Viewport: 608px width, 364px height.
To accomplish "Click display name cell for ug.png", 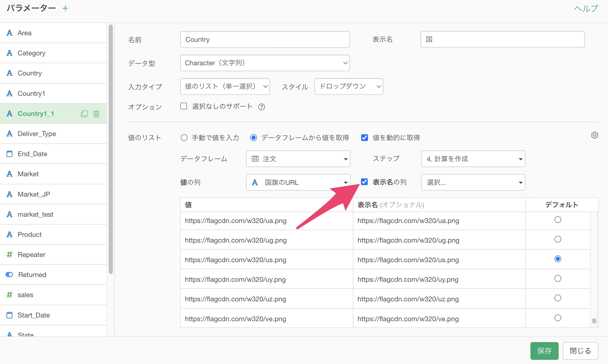I will [439, 240].
